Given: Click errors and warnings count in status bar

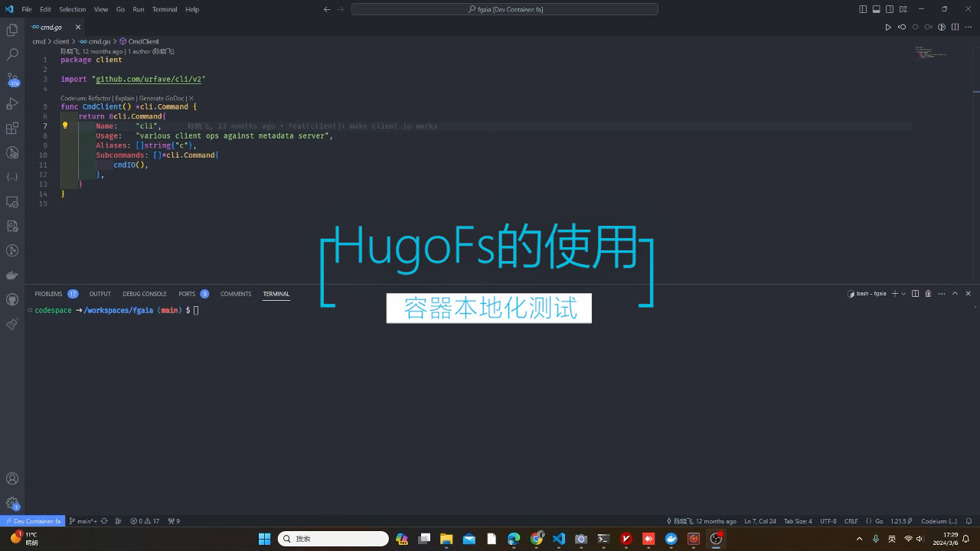Looking at the screenshot, I should [145, 521].
